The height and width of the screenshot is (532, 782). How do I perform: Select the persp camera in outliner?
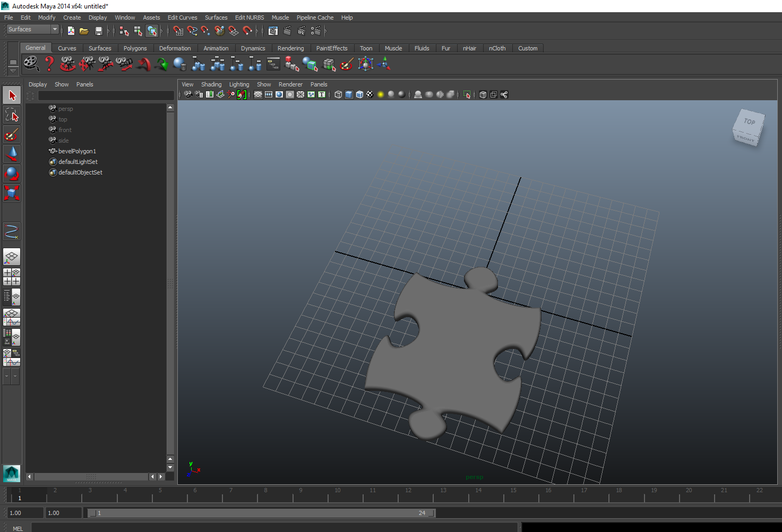[65, 109]
